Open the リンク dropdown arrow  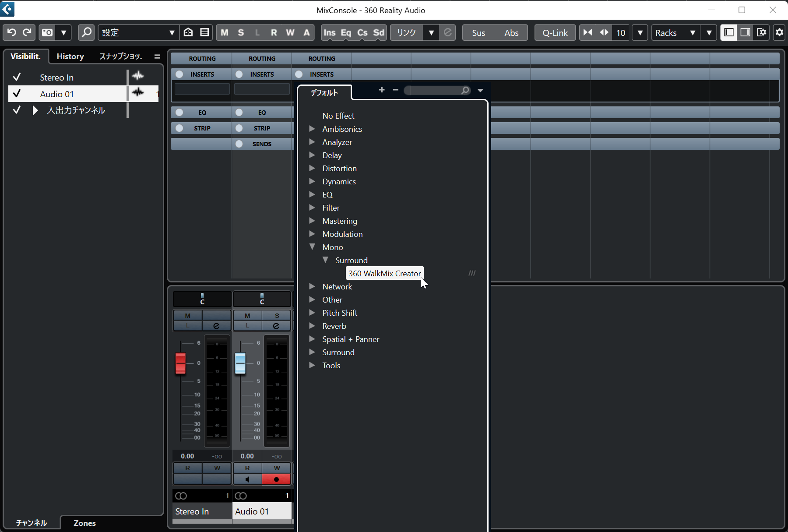pyautogui.click(x=431, y=32)
